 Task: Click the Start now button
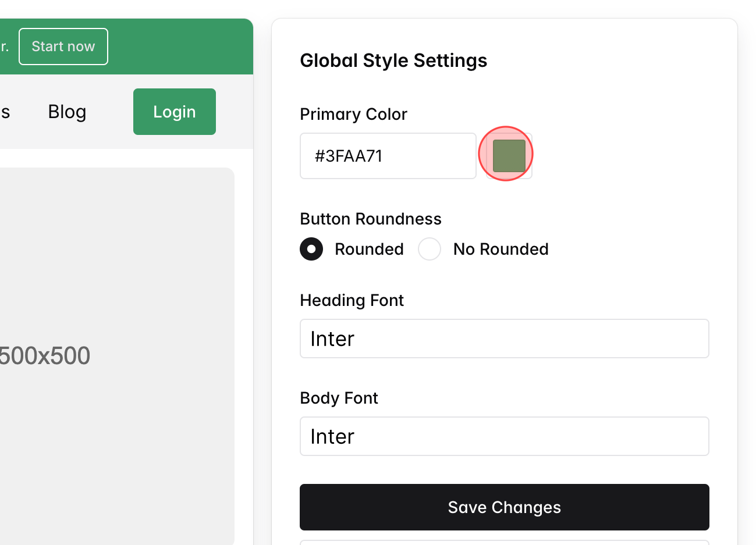click(63, 46)
